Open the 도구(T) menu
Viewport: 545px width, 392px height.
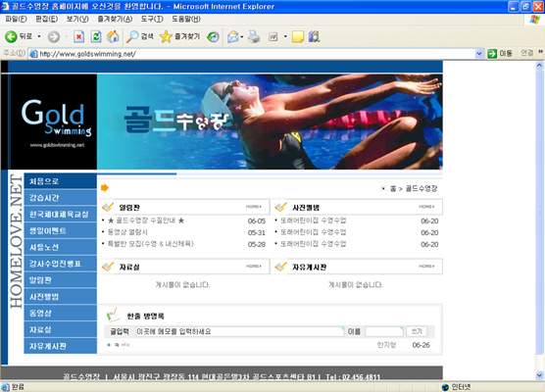[152, 20]
